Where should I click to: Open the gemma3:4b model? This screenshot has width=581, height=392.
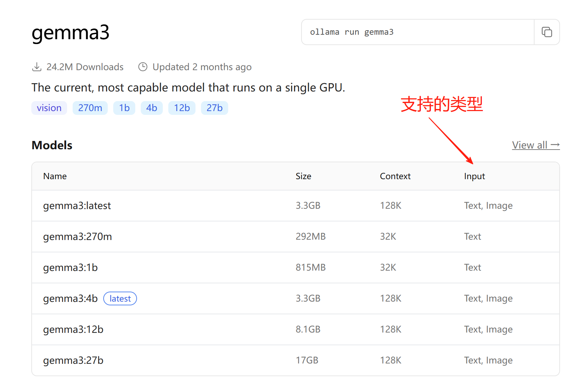click(x=71, y=298)
